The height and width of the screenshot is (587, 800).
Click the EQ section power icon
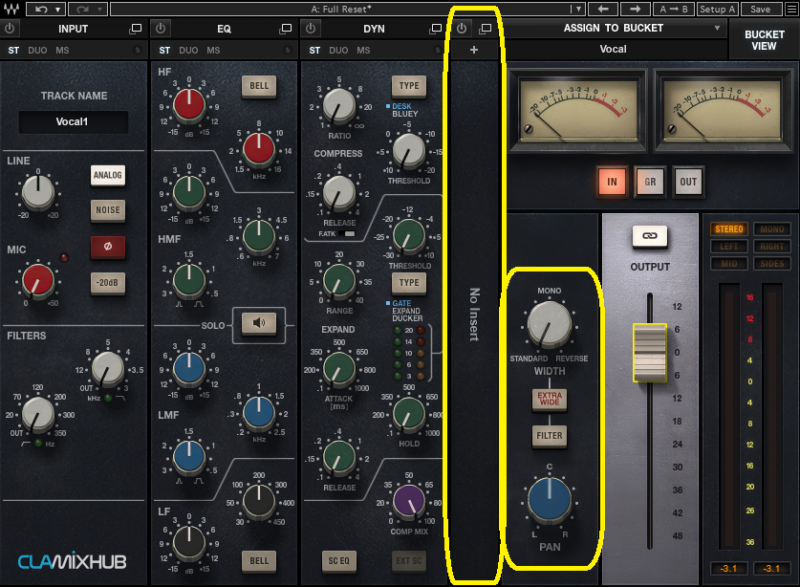[162, 29]
